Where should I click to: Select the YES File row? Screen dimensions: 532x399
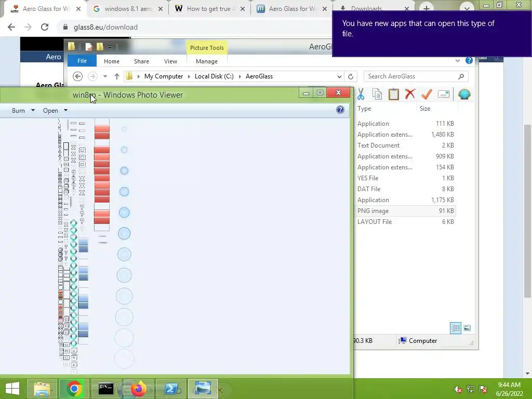(x=405, y=178)
